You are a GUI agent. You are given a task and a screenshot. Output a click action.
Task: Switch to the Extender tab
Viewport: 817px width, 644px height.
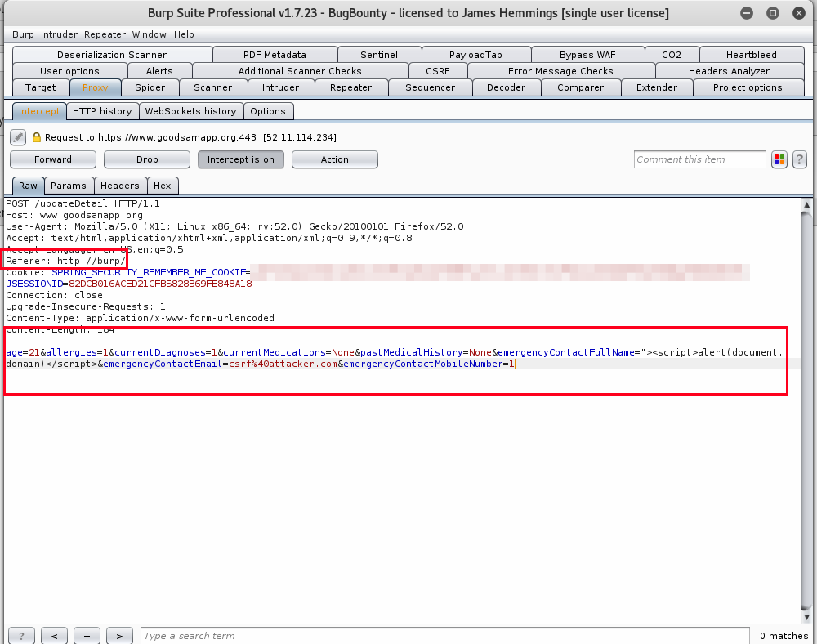[657, 87]
